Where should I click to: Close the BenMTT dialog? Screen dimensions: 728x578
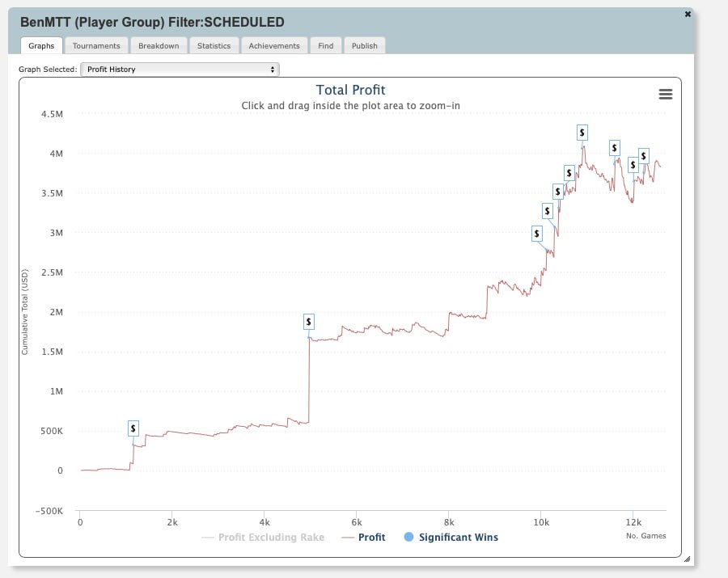point(688,15)
